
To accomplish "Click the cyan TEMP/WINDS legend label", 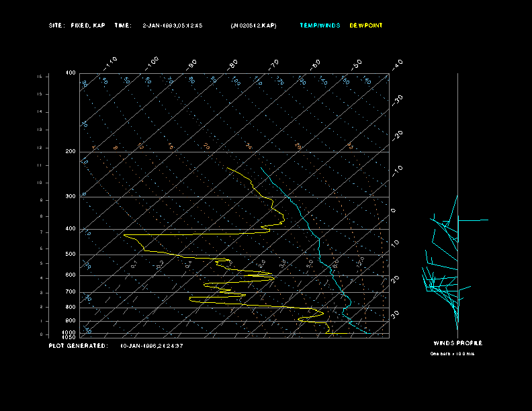I will tap(320, 26).
